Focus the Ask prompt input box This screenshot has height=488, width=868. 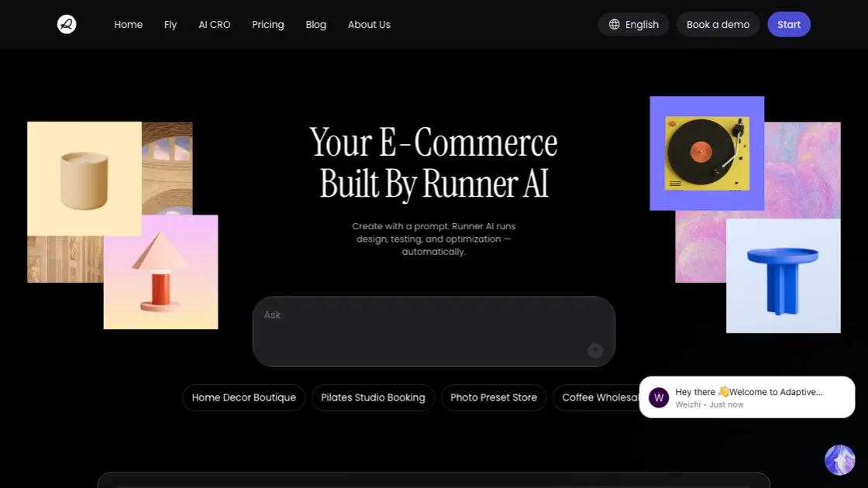pos(433,332)
